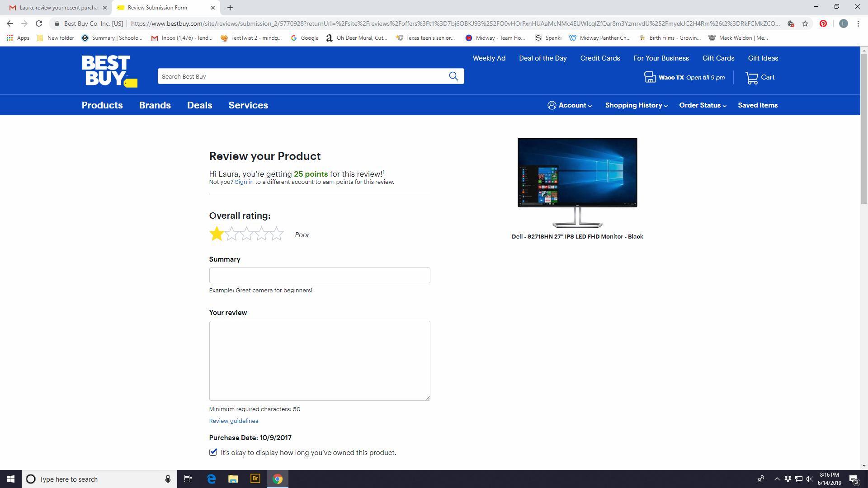Screen dimensions: 868x488
Task: Click inside the Summary text field
Action: (x=319, y=275)
